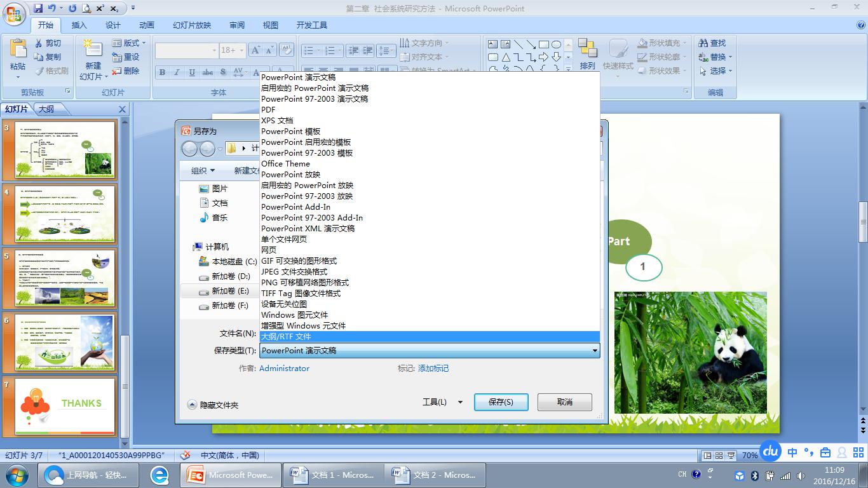
Task: Open font size 18+ dropdown
Action: point(241,50)
